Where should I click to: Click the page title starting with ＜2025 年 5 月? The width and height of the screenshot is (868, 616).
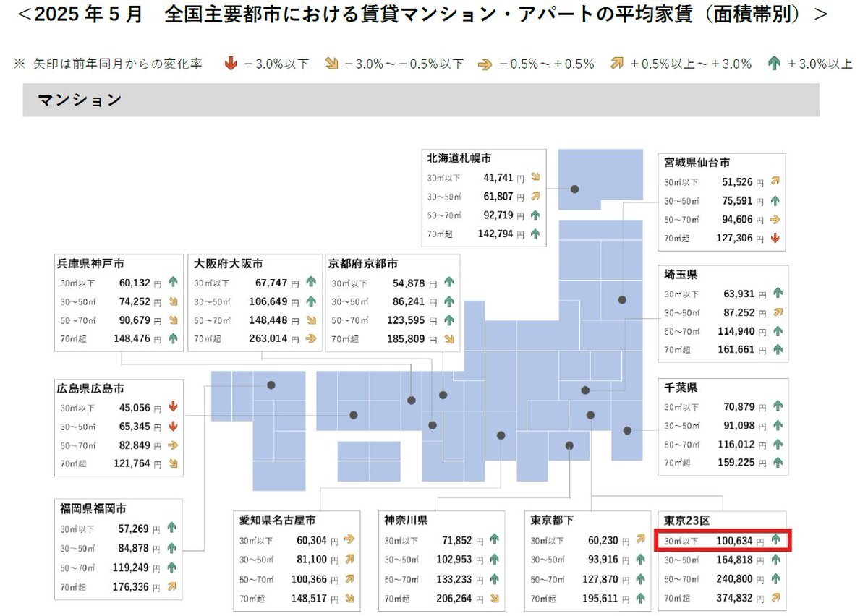pos(421,14)
